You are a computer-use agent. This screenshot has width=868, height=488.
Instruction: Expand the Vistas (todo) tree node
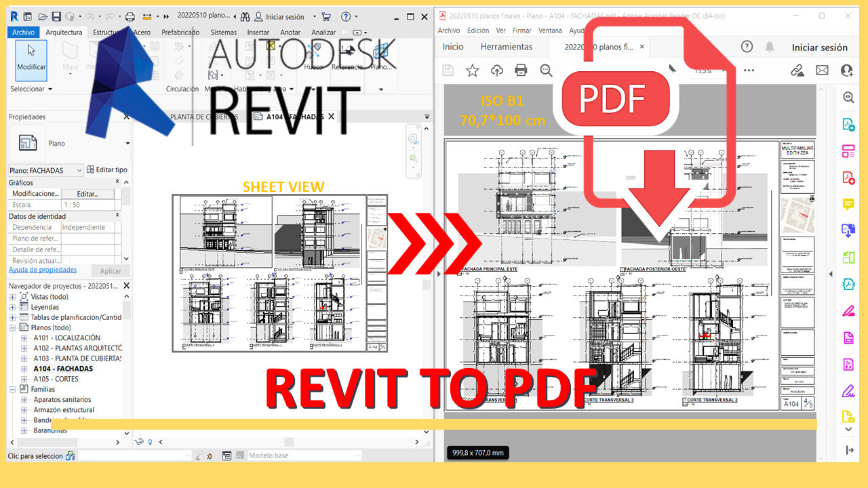tap(13, 297)
